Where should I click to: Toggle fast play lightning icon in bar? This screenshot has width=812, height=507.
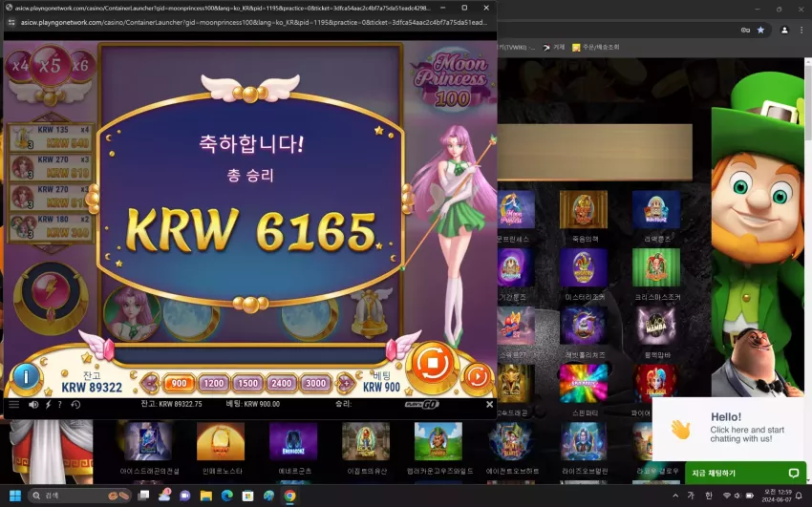pyautogui.click(x=48, y=405)
